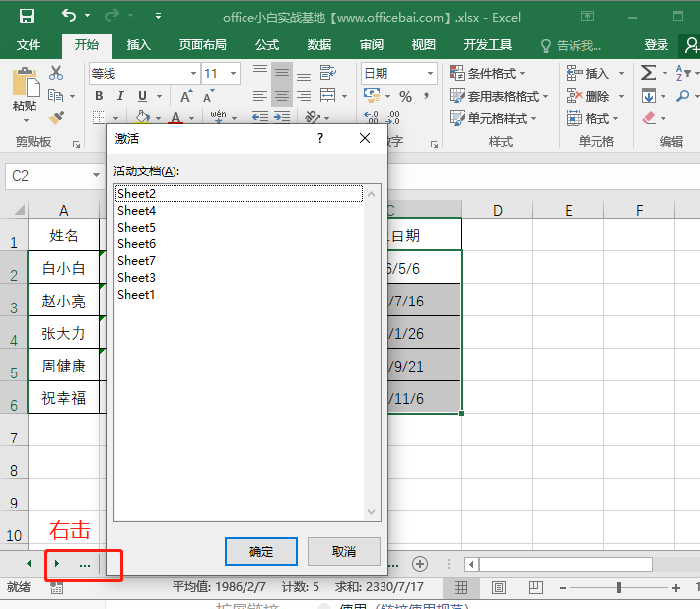Toggle italic formatting

[x=120, y=96]
